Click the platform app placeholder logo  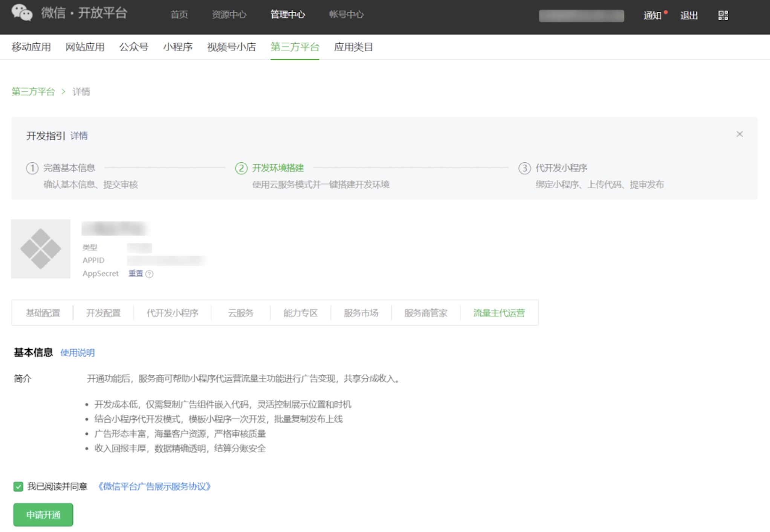(41, 249)
